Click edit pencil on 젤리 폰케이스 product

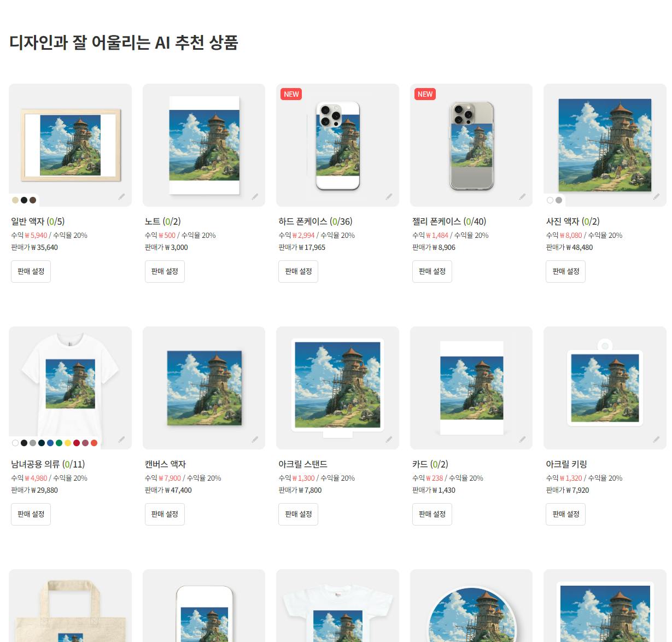click(x=522, y=196)
